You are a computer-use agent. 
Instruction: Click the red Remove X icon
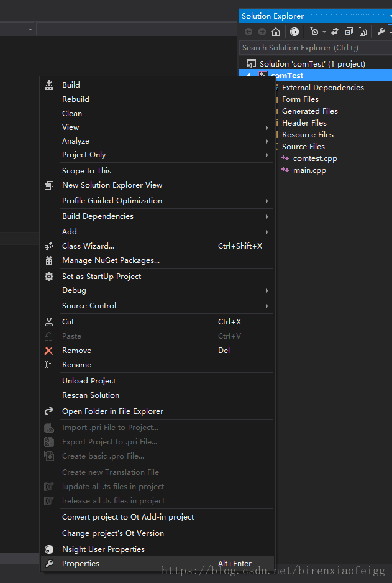(x=48, y=351)
